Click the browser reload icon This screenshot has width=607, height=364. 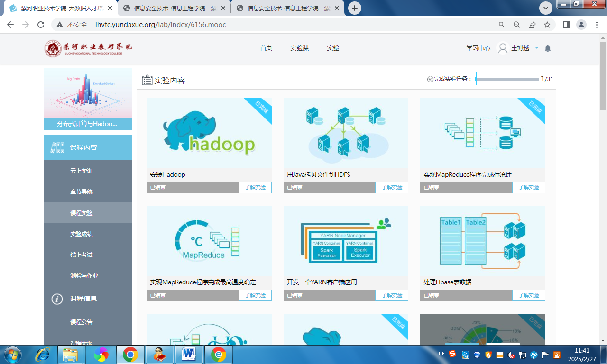click(x=41, y=25)
